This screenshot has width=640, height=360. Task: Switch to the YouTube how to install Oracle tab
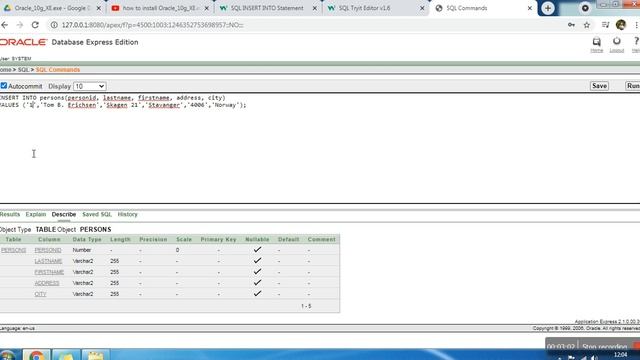tap(160, 8)
